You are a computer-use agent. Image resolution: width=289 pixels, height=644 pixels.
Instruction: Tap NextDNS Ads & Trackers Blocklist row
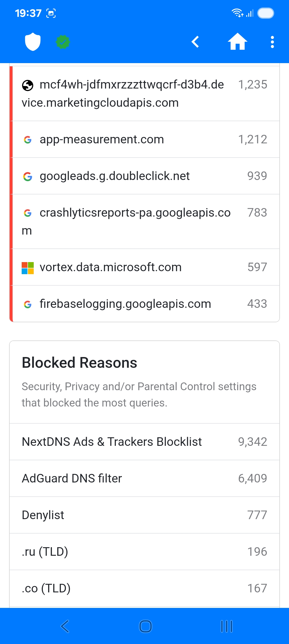(x=144, y=442)
